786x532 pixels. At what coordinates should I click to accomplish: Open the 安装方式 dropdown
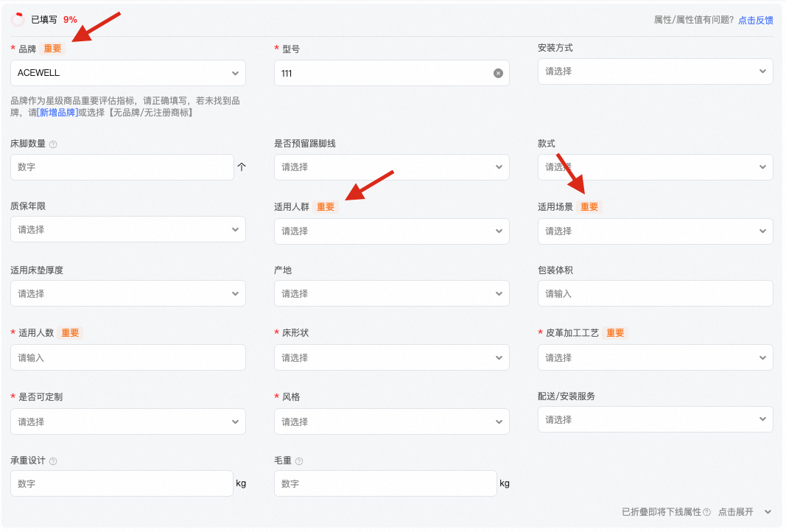pyautogui.click(x=655, y=71)
